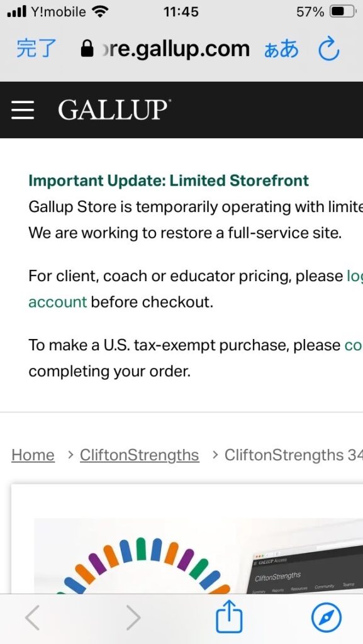This screenshot has width=363, height=644.
Task: Go forward with right arrow
Action: tap(133, 617)
